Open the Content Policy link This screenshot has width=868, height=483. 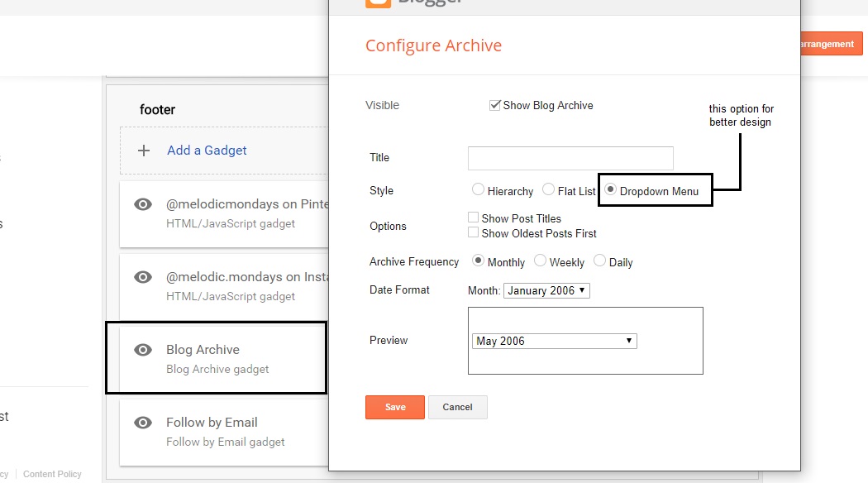click(52, 474)
